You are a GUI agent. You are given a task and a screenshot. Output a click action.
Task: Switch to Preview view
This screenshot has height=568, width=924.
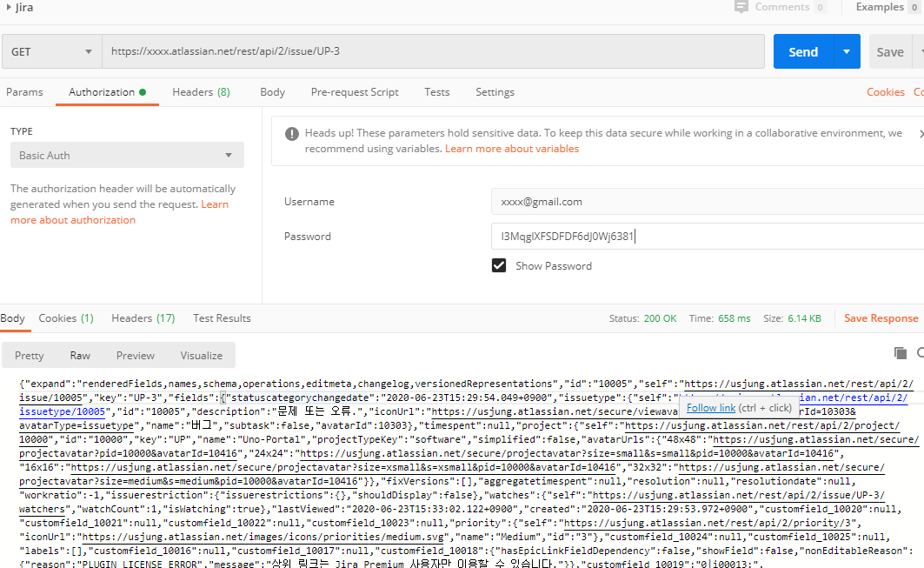135,356
